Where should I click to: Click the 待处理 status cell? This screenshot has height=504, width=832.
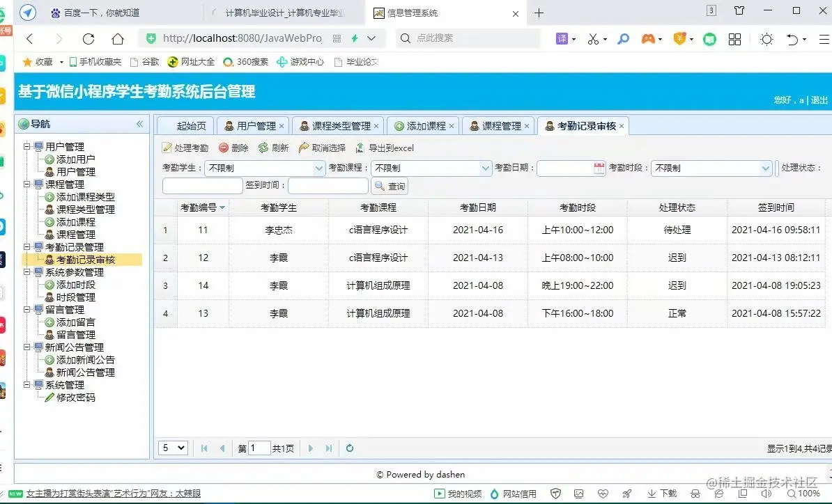677,230
